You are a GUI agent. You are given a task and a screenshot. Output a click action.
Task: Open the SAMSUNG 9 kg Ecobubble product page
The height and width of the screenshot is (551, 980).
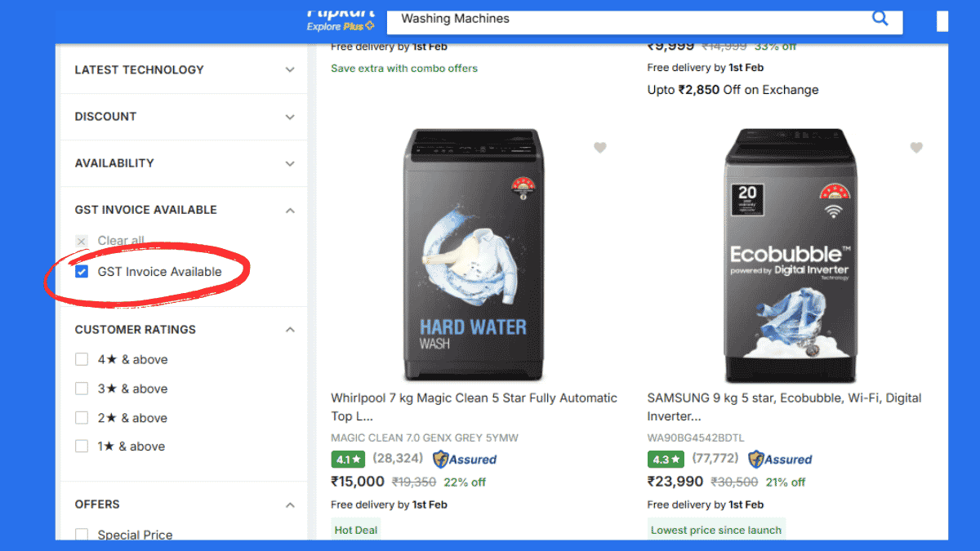[x=784, y=407]
